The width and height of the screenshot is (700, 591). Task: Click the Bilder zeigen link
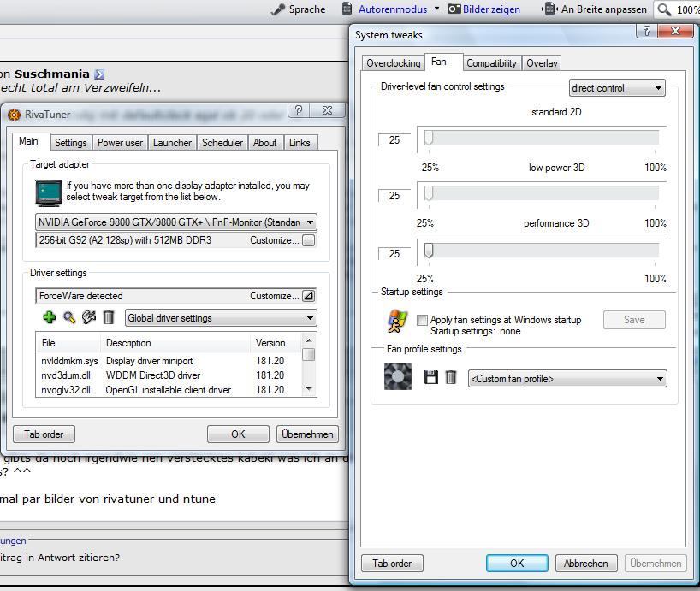point(491,9)
